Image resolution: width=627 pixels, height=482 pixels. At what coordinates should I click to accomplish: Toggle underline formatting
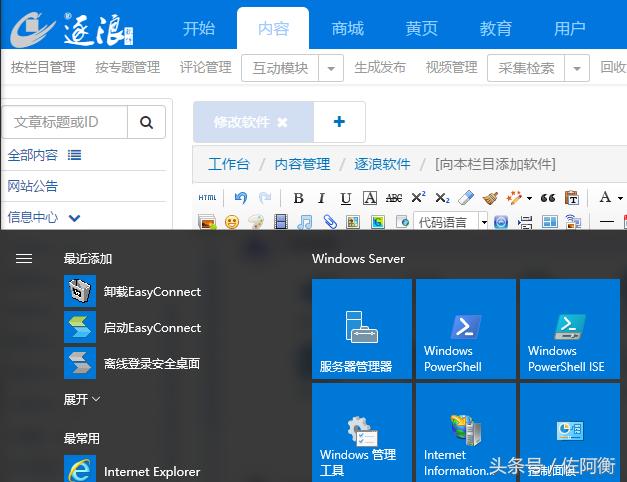point(345,198)
